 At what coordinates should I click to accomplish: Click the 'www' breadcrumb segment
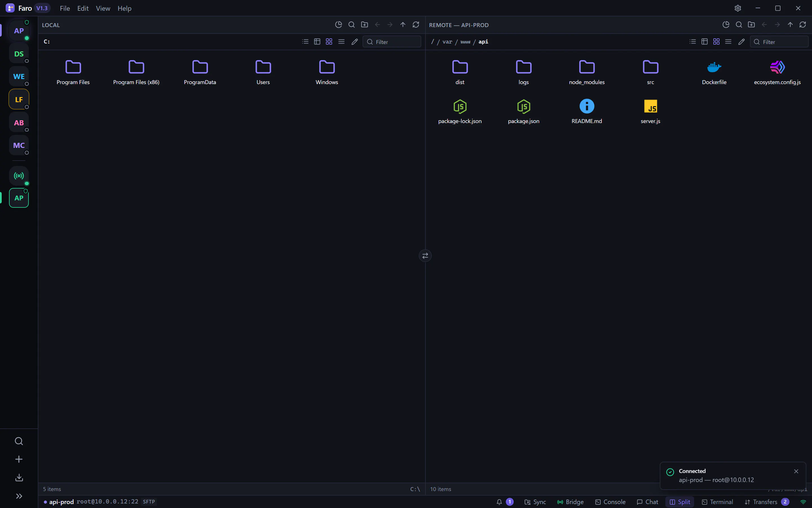point(465,42)
